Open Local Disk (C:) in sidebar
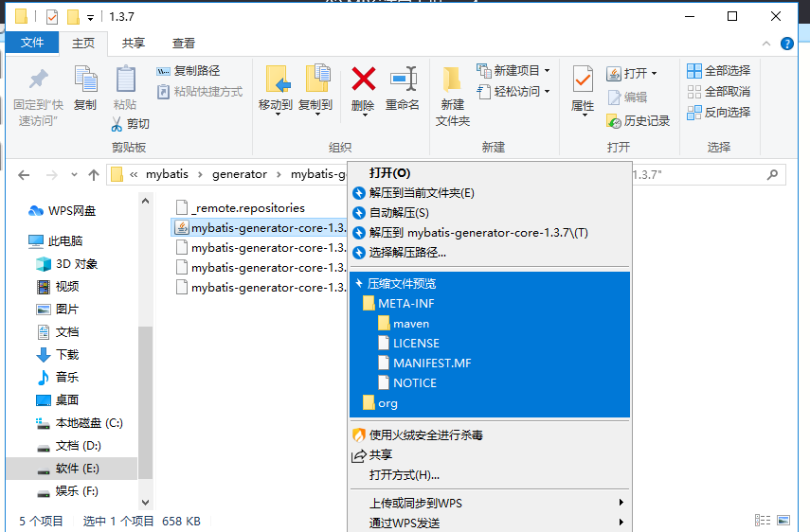Screen dimensions: 810x532 pos(80,423)
